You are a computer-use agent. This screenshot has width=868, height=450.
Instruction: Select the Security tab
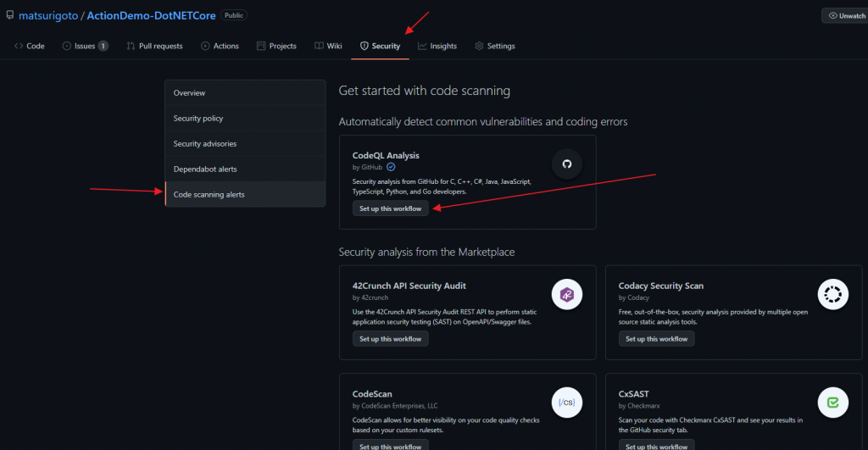380,46
